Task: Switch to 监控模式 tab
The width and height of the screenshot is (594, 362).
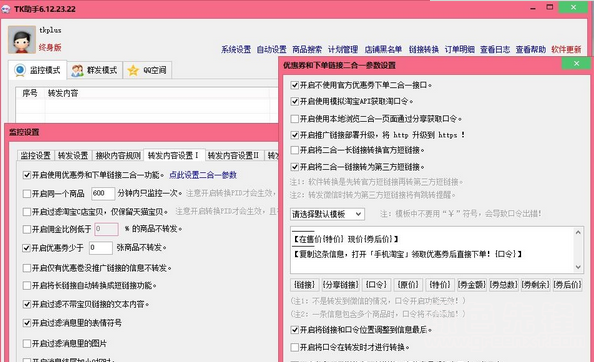Action: [x=38, y=70]
